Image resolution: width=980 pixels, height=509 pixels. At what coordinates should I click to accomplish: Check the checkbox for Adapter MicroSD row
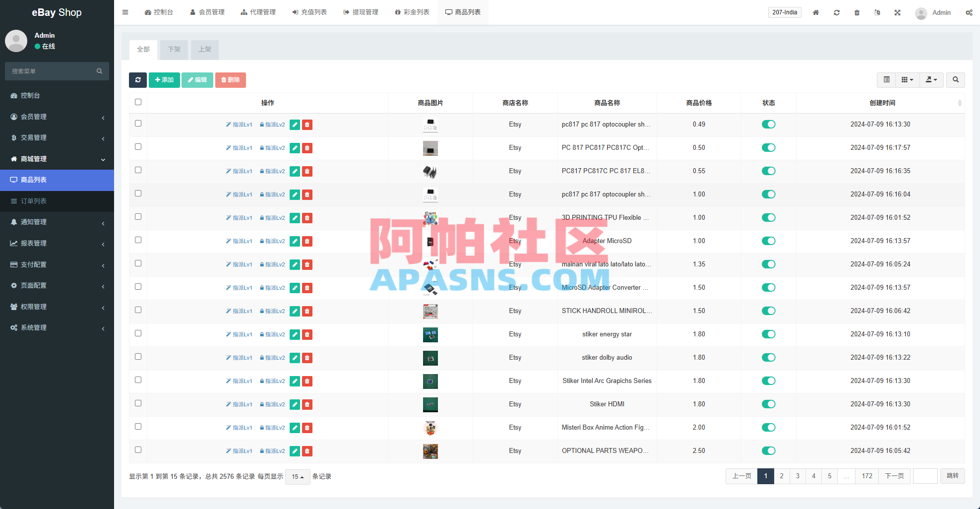click(x=138, y=240)
